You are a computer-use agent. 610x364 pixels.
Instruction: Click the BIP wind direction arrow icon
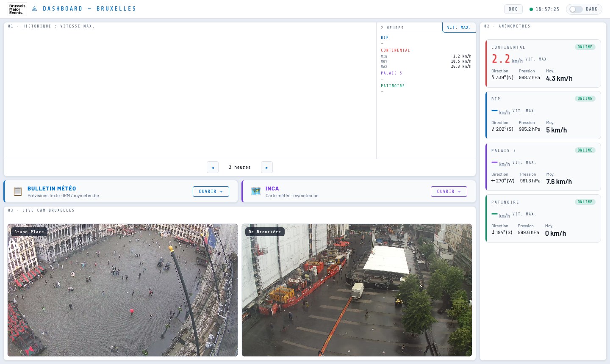point(493,129)
